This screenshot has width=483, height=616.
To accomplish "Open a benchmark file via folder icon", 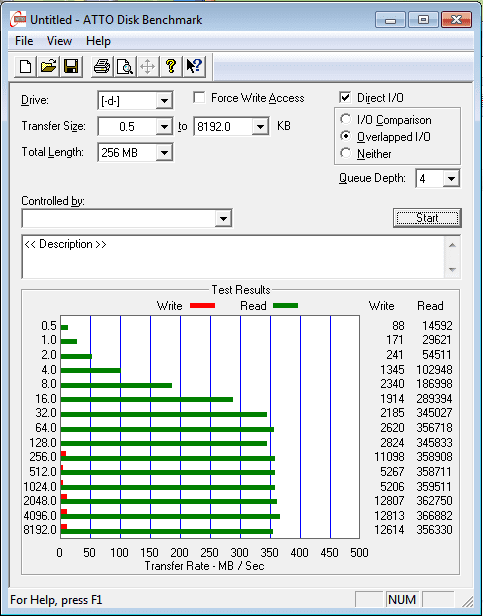I will pyautogui.click(x=48, y=66).
